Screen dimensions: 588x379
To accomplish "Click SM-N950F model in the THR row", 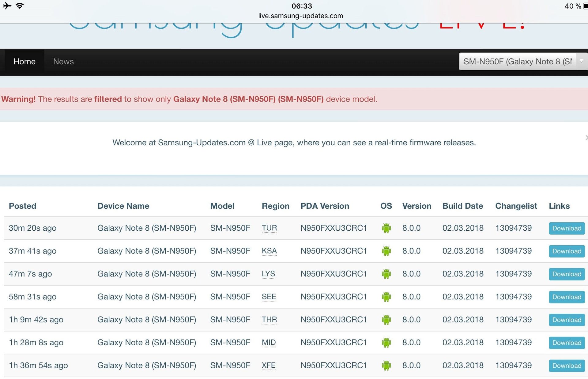I will (x=230, y=320).
